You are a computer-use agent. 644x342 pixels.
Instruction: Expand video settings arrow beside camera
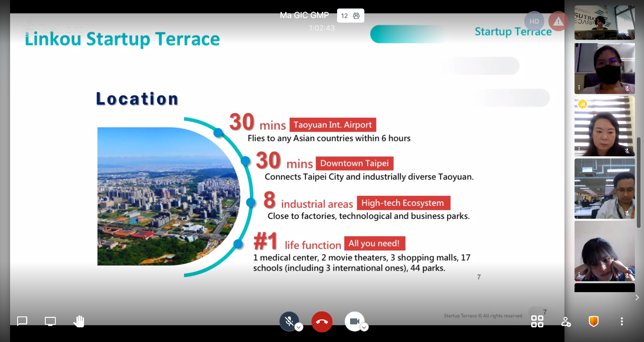[364, 327]
